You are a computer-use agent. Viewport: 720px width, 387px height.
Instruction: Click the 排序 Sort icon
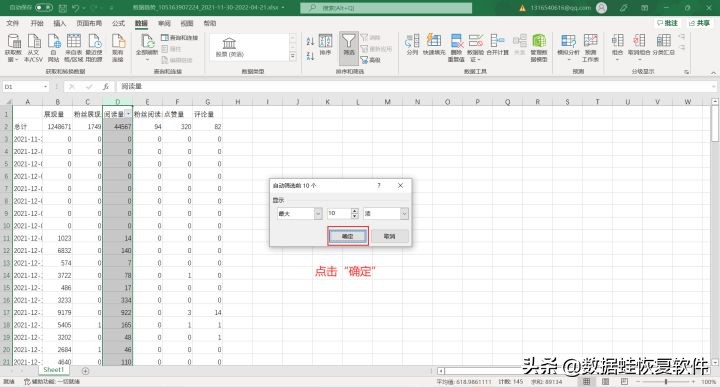coord(325,45)
